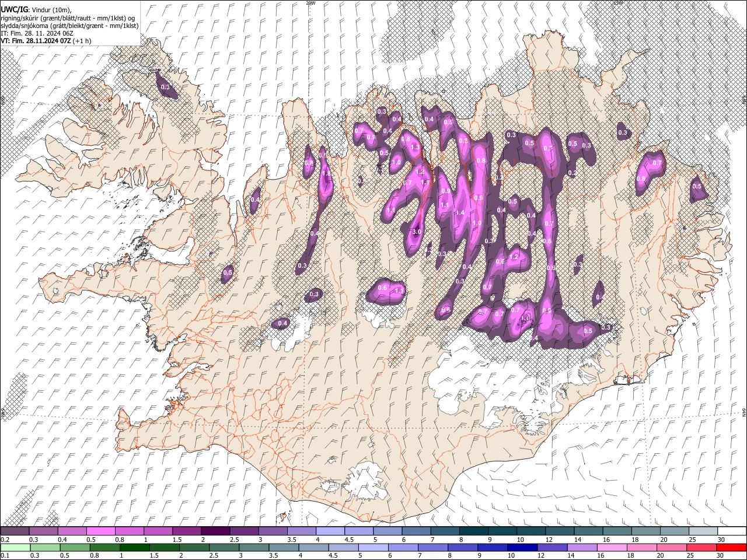747x560 pixels.
Task: Click the dark teal upper legend swatch for 8–9
Action: pyautogui.click(x=473, y=531)
